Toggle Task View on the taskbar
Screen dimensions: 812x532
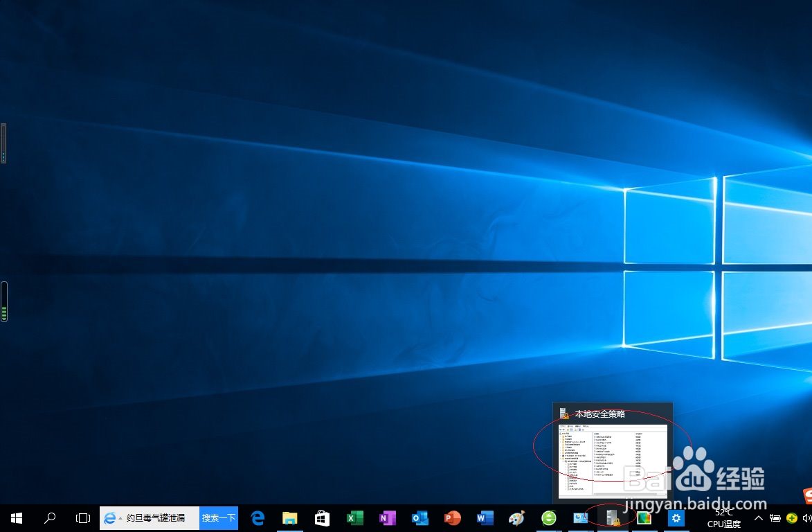tap(82, 517)
